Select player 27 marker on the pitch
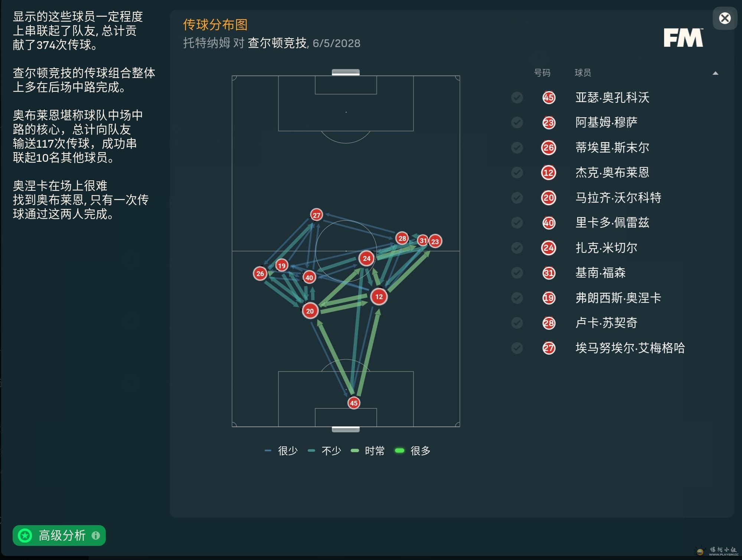Image resolution: width=742 pixels, height=560 pixels. (316, 215)
